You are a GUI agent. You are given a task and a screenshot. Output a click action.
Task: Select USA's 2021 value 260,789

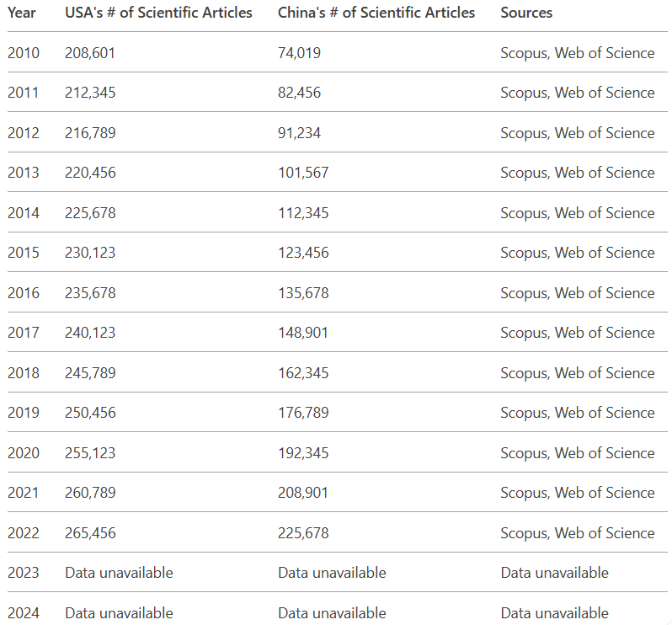click(90, 493)
